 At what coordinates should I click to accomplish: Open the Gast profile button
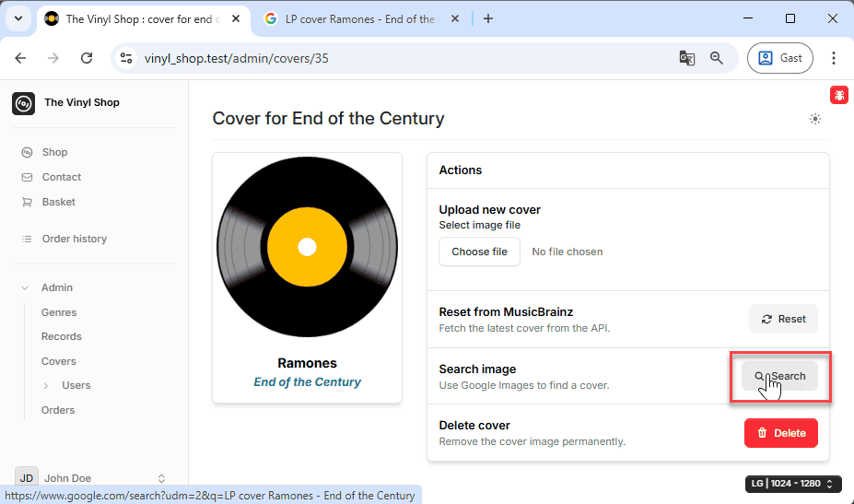780,58
